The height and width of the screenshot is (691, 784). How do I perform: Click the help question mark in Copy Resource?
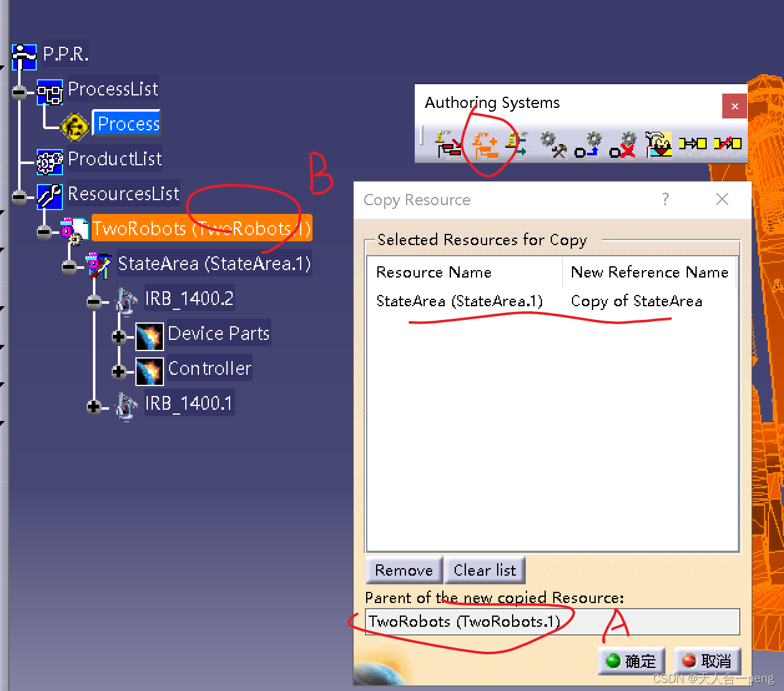click(x=665, y=200)
